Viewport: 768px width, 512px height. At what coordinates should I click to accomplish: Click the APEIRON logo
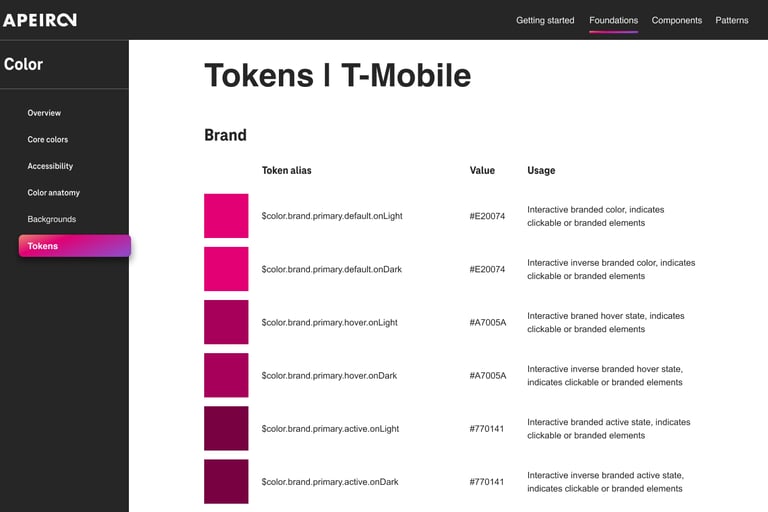40,20
